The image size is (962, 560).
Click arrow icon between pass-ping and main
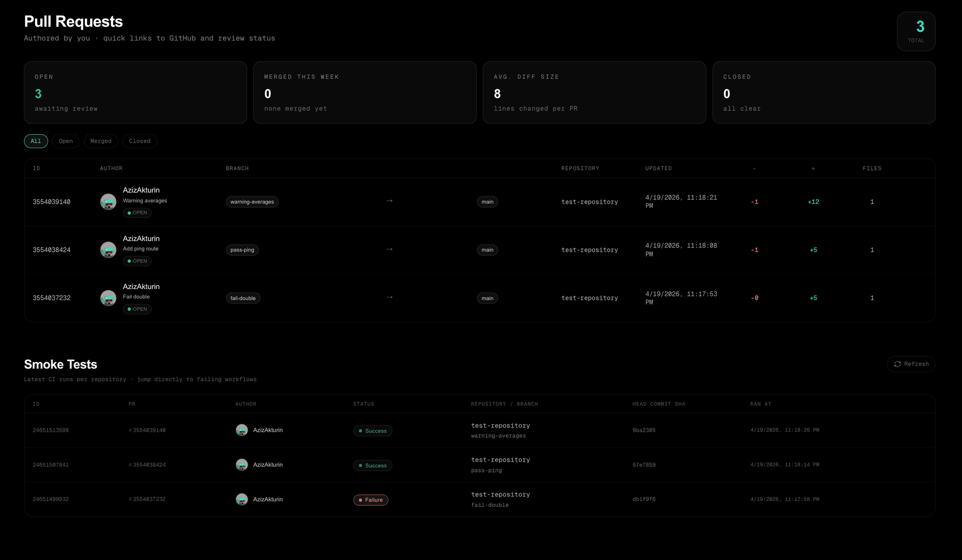tap(389, 249)
